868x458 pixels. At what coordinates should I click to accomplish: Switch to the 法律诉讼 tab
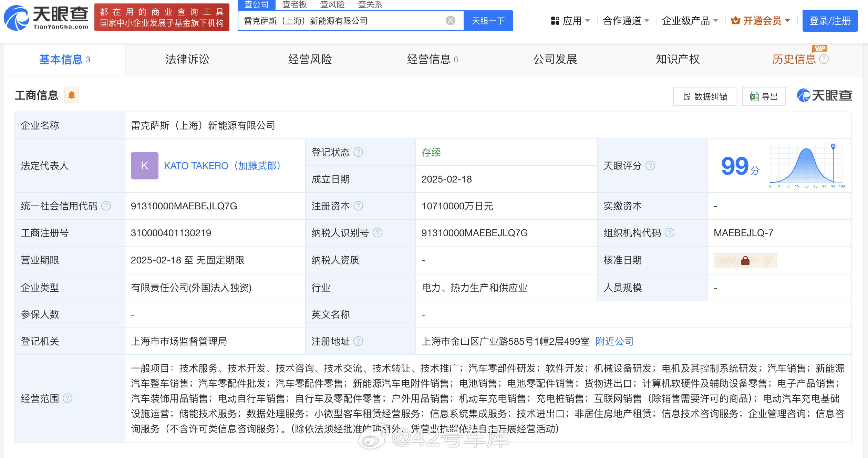coord(187,60)
